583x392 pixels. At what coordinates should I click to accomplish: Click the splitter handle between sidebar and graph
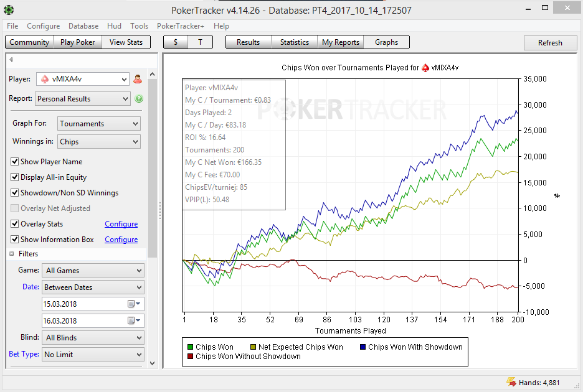pos(160,211)
